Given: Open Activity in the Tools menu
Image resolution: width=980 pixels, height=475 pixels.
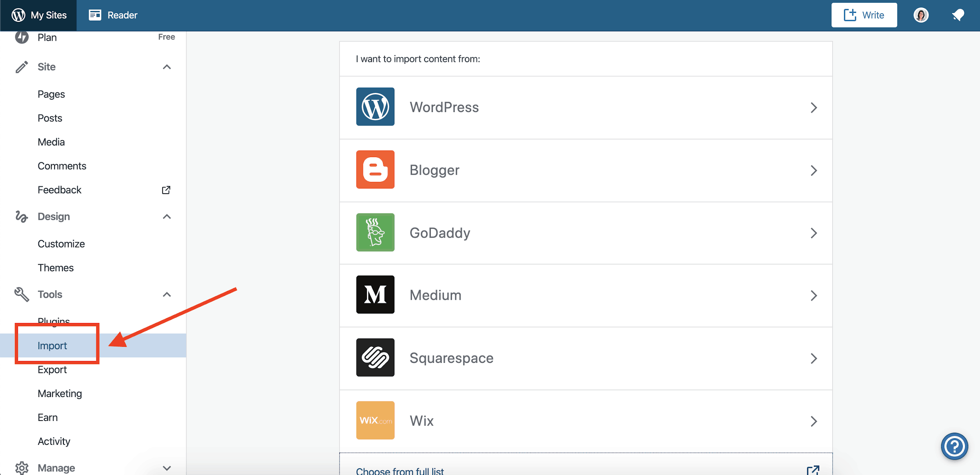Looking at the screenshot, I should pos(54,441).
